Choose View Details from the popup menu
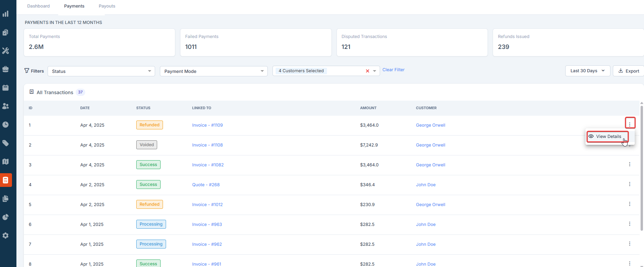Screen dimensions: 644x267 (608, 136)
